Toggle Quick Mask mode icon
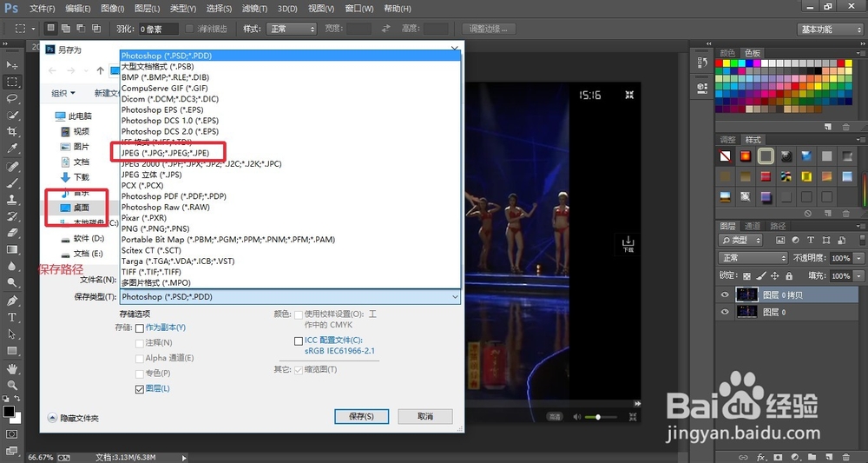The height and width of the screenshot is (463, 868). click(11, 434)
